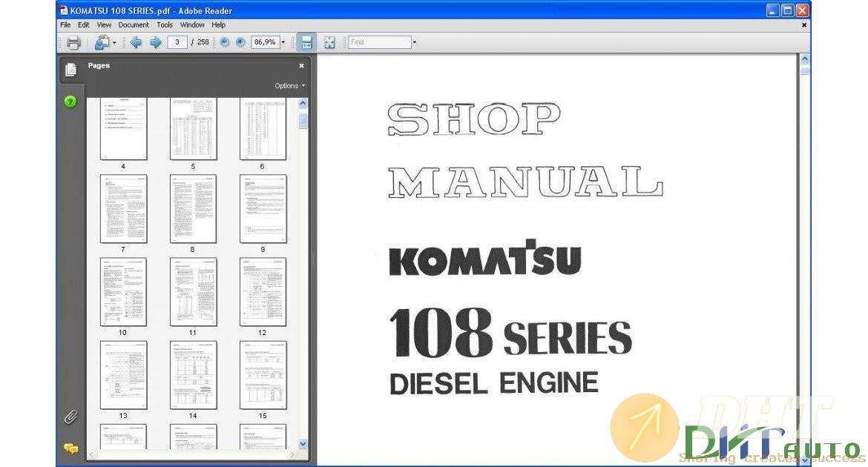Viewport: 868px width, 467px height.
Task: Open the Tools menu
Action: pyautogui.click(x=165, y=25)
